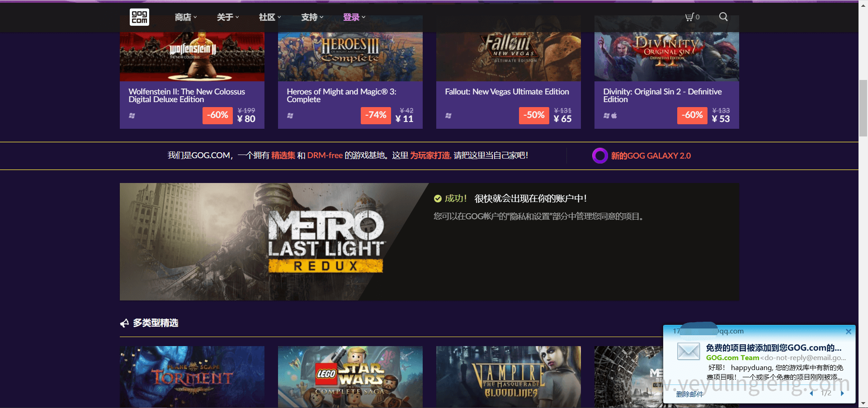Click 删除邮件 to delete the email
This screenshot has width=868, height=408.
690,394
